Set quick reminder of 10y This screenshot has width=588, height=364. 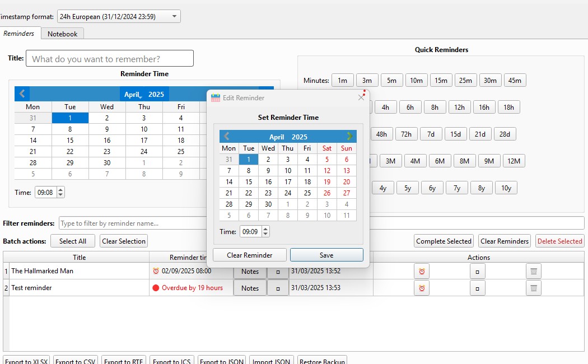[x=506, y=188]
